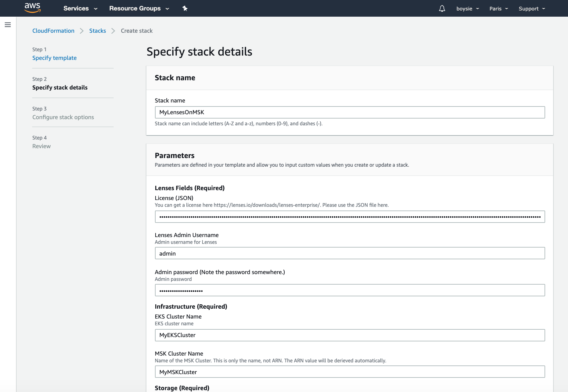568x392 pixels.
Task: Click the Create stack breadcrumb text
Action: 137,31
